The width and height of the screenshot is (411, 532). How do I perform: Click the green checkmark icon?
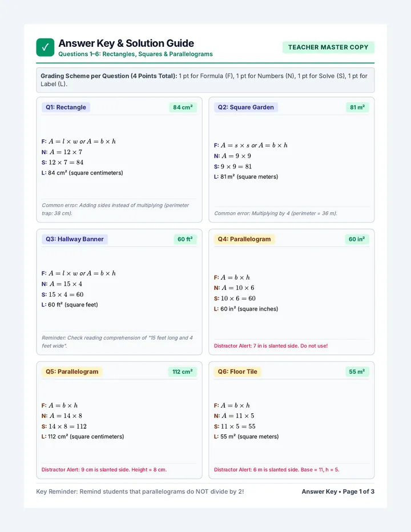(45, 47)
